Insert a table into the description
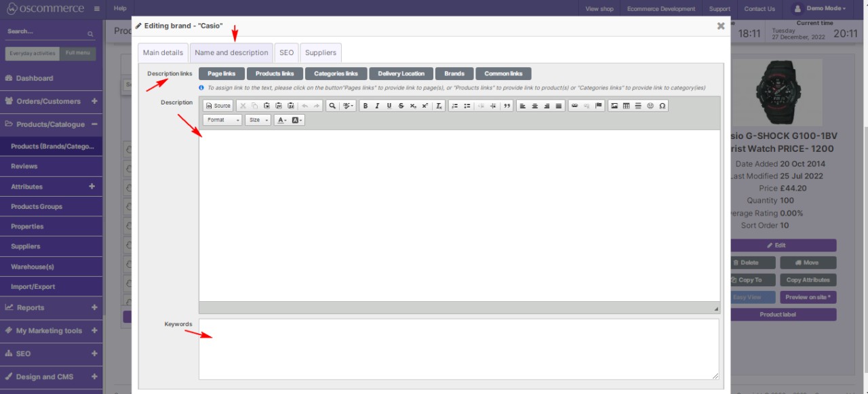The image size is (868, 394). [627, 106]
